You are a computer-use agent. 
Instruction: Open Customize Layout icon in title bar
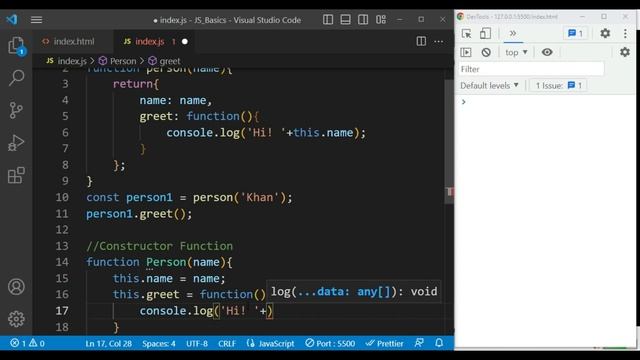pyautogui.click(x=381, y=20)
